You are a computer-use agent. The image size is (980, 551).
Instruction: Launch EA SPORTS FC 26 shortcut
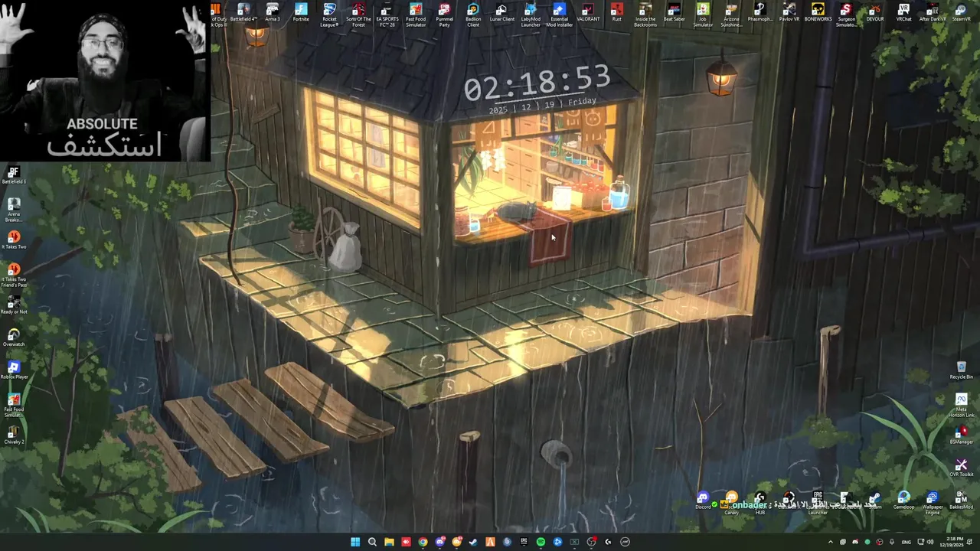pos(387,15)
